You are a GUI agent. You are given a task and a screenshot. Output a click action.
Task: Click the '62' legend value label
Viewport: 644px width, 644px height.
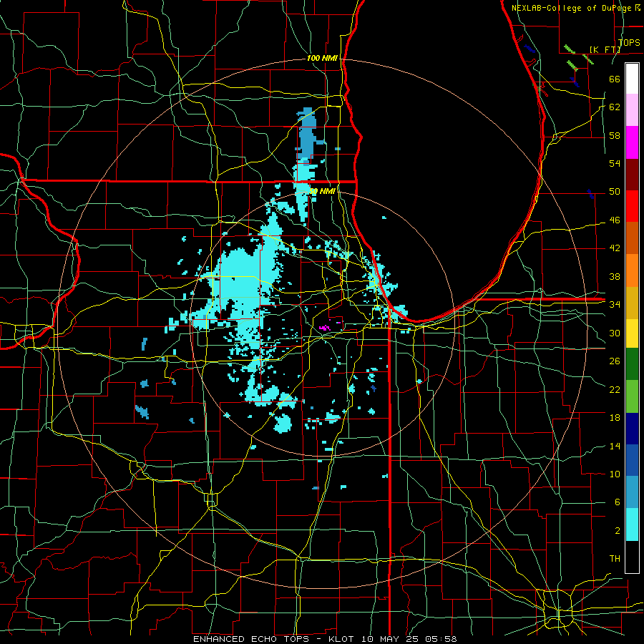pyautogui.click(x=615, y=107)
